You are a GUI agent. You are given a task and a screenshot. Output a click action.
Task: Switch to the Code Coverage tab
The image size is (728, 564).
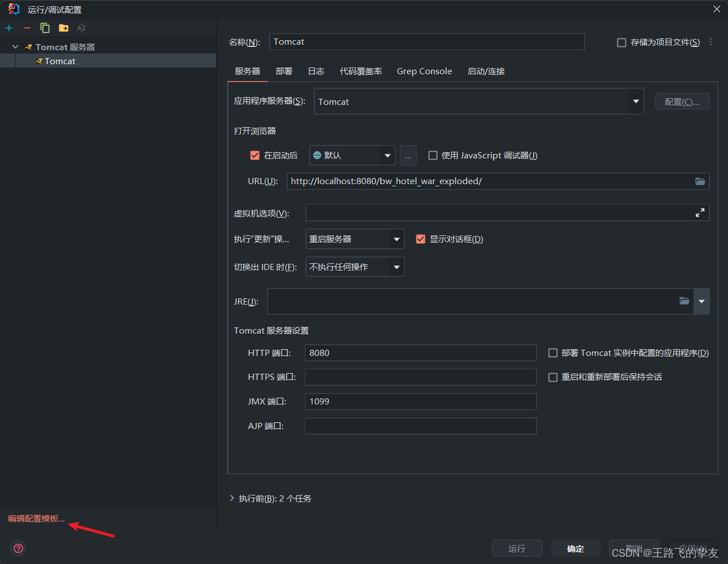point(361,71)
